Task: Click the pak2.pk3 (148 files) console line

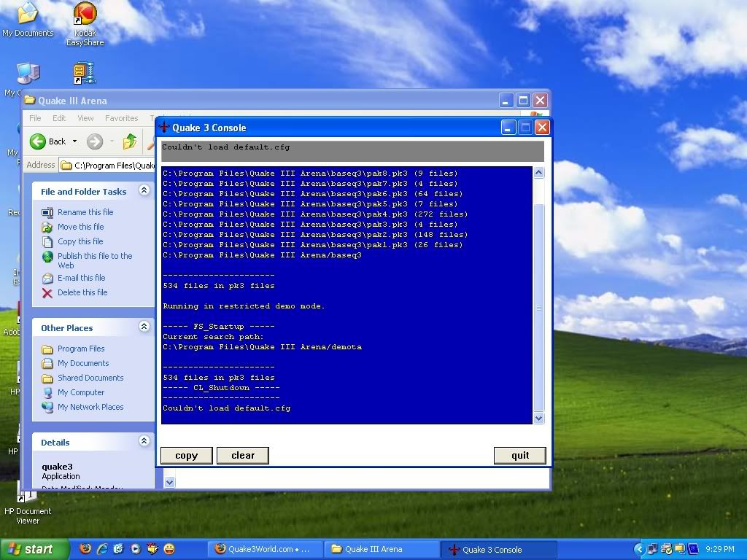Action: 315,235
